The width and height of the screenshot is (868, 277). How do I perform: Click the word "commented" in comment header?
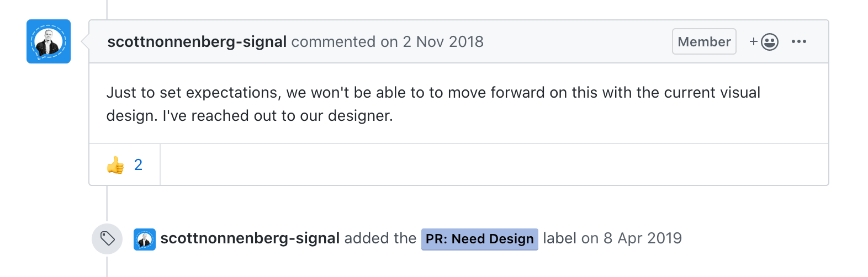(334, 42)
